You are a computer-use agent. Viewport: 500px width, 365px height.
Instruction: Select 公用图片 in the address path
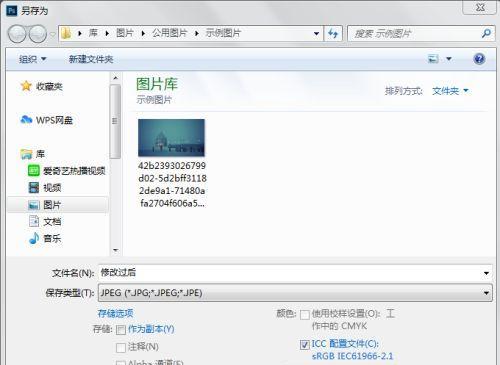pos(170,33)
